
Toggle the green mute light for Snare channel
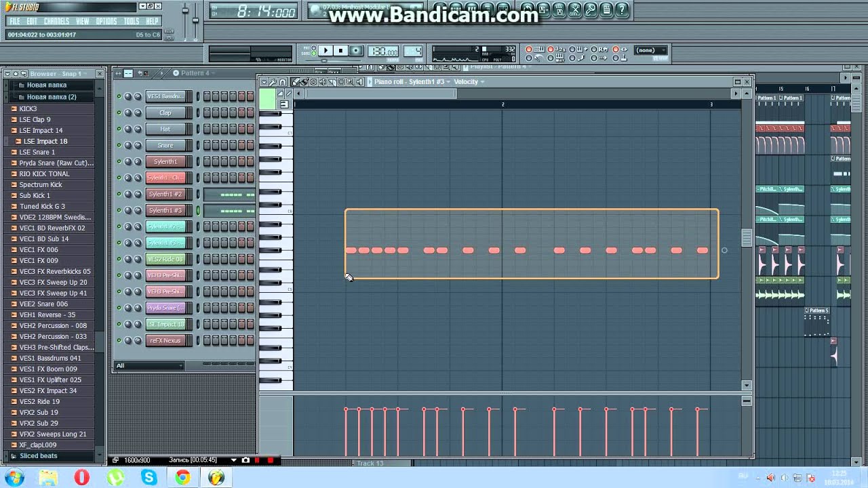point(119,146)
